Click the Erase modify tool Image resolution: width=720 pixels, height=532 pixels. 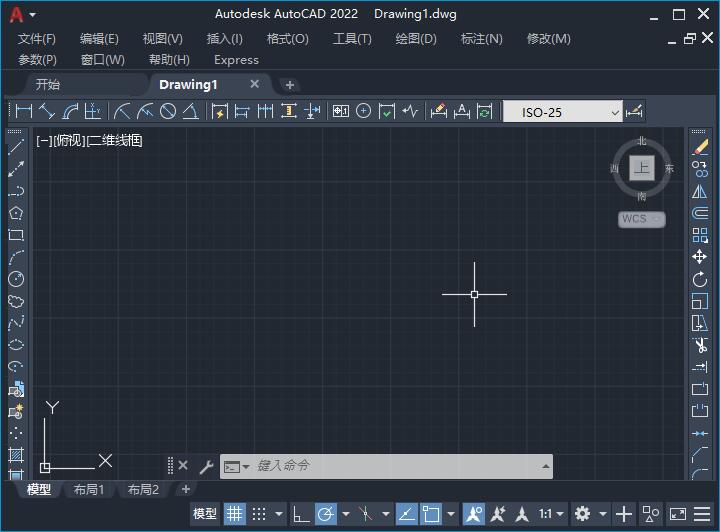[700, 147]
